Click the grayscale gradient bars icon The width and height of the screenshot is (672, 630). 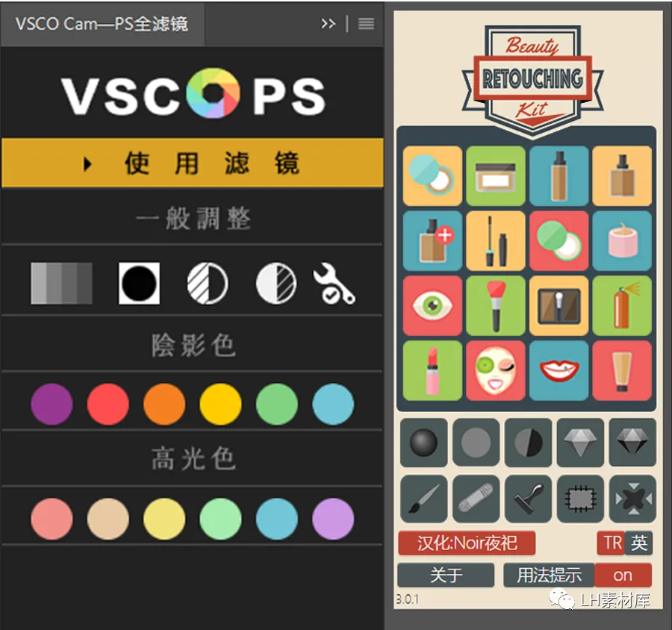[x=62, y=284]
